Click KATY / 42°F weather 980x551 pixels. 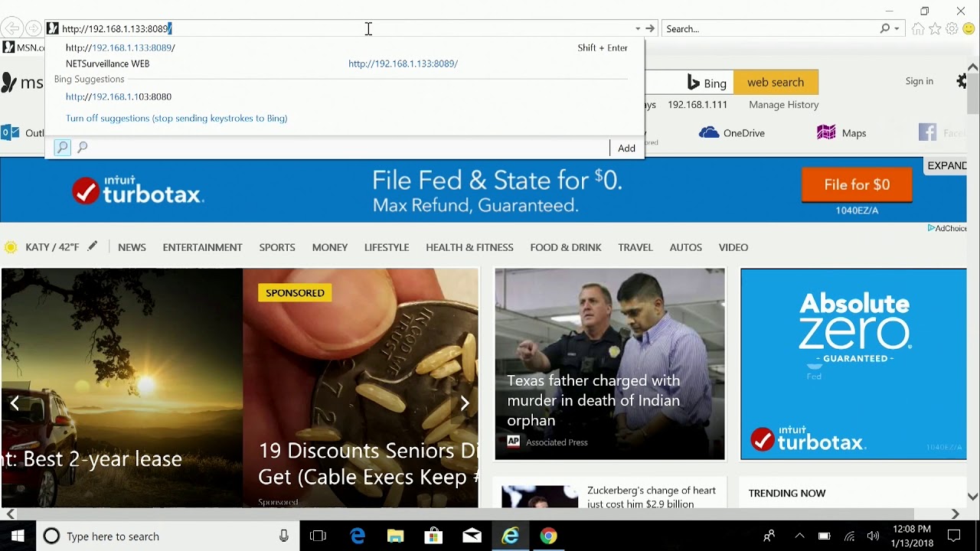(x=52, y=247)
